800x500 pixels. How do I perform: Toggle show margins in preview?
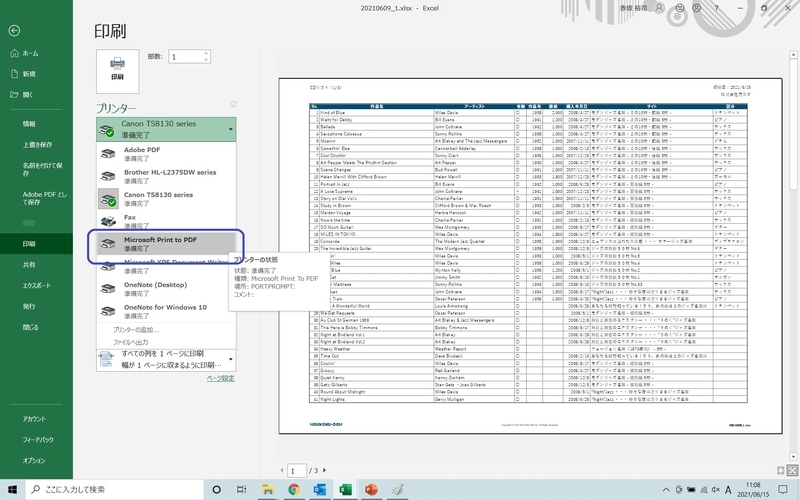pyautogui.click(x=781, y=470)
